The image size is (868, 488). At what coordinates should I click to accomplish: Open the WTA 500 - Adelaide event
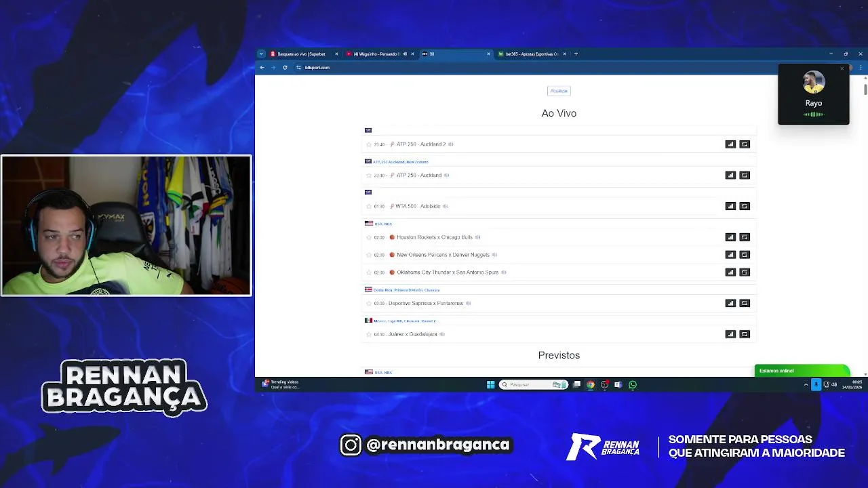click(x=418, y=206)
